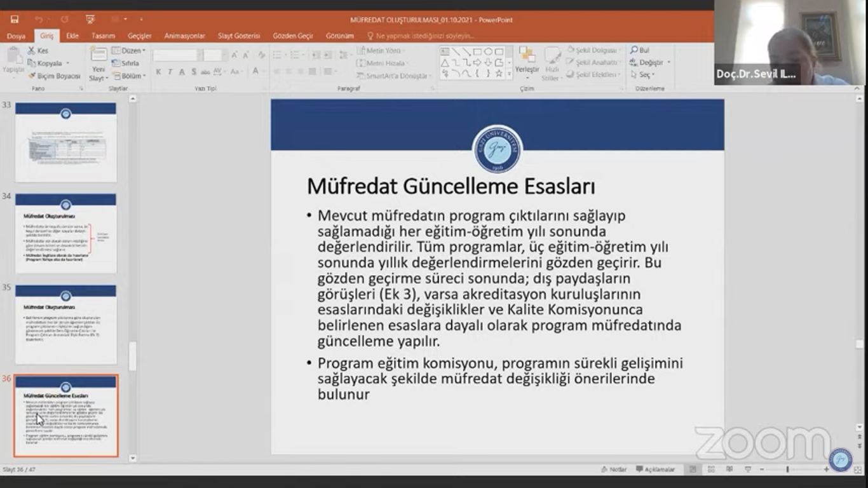
Task: Toggle strikethrough abc formatting
Action: [x=205, y=72]
